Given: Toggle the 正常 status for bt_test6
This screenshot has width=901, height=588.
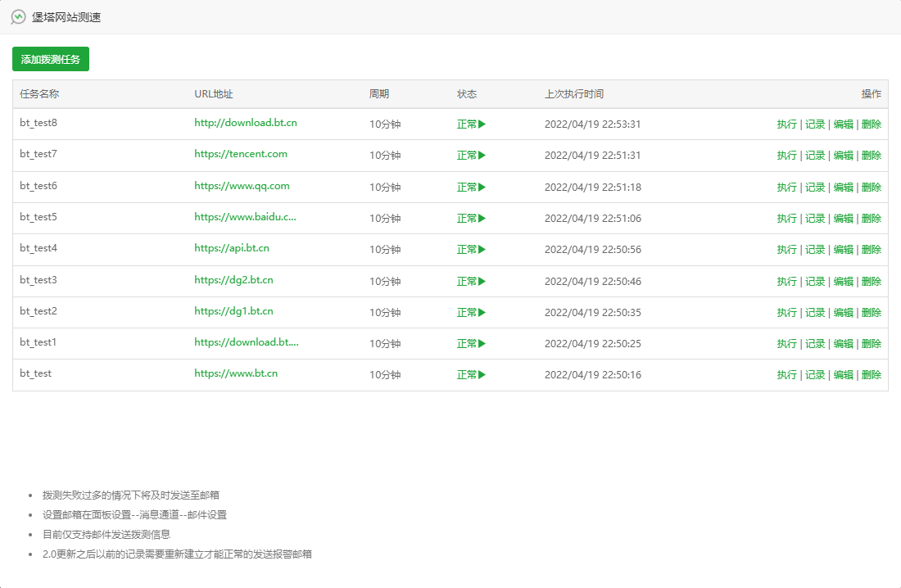Looking at the screenshot, I should (x=471, y=187).
